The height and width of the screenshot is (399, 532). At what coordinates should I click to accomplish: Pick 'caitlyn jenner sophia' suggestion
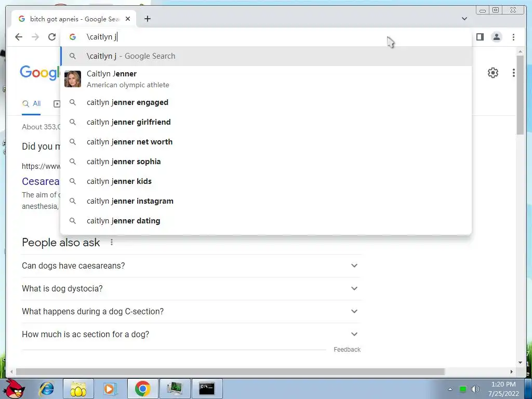[x=266, y=162]
